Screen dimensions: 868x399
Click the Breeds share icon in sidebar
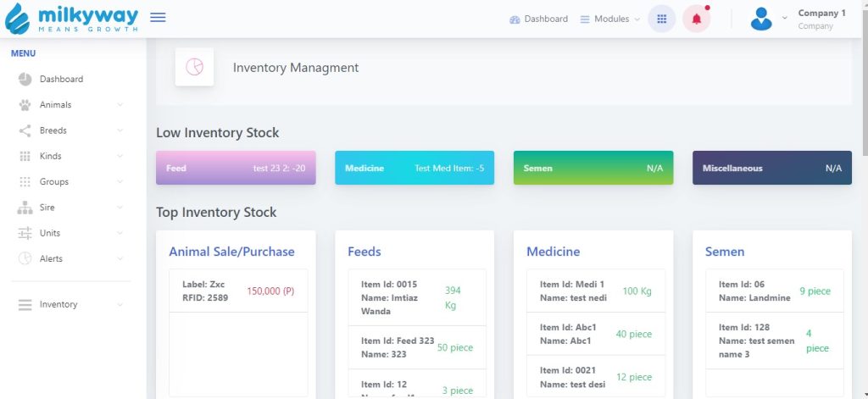point(25,130)
